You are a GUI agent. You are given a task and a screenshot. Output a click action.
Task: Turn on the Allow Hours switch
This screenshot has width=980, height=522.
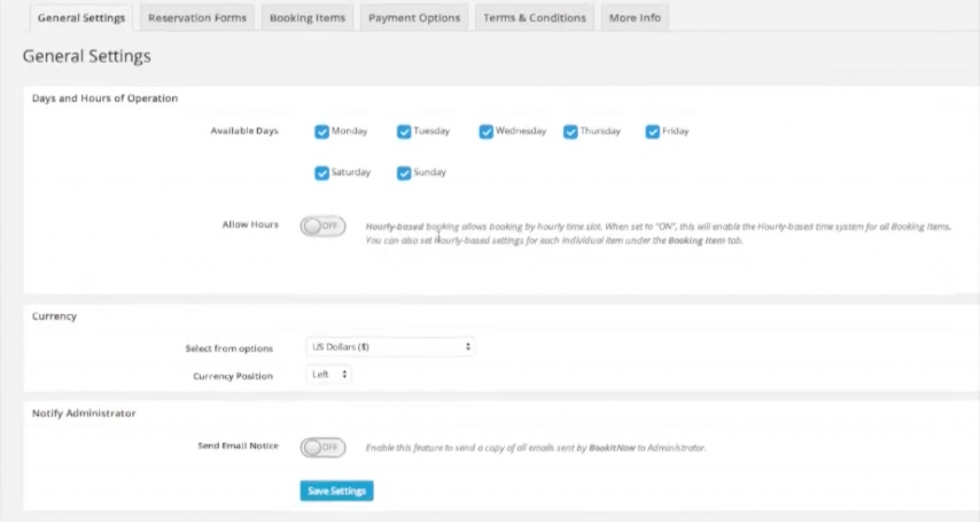323,226
